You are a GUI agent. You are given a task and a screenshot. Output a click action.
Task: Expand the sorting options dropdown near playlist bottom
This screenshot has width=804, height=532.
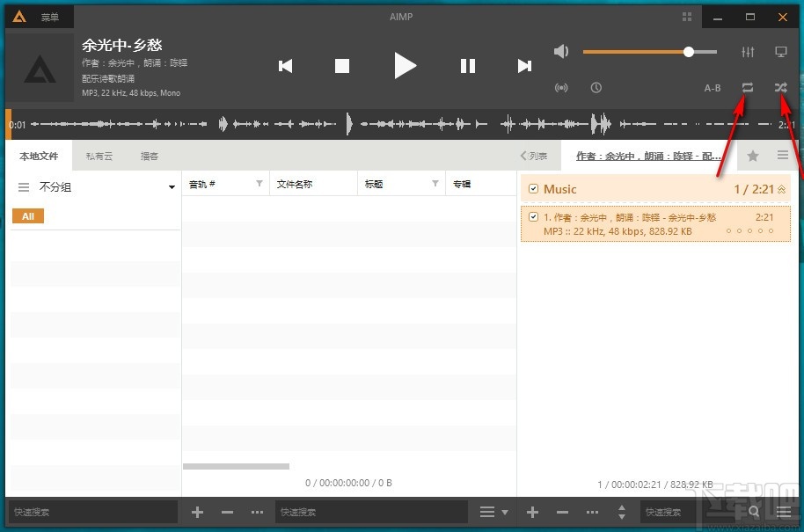[502, 511]
